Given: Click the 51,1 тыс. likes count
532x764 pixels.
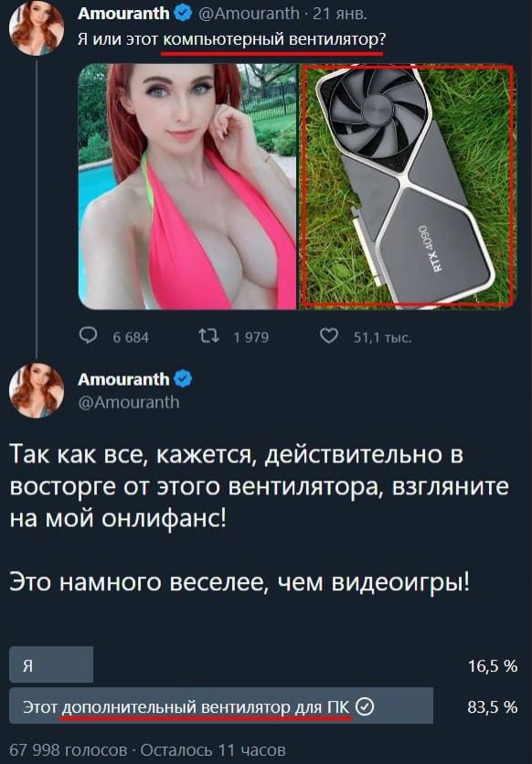Looking at the screenshot, I should 382,337.
